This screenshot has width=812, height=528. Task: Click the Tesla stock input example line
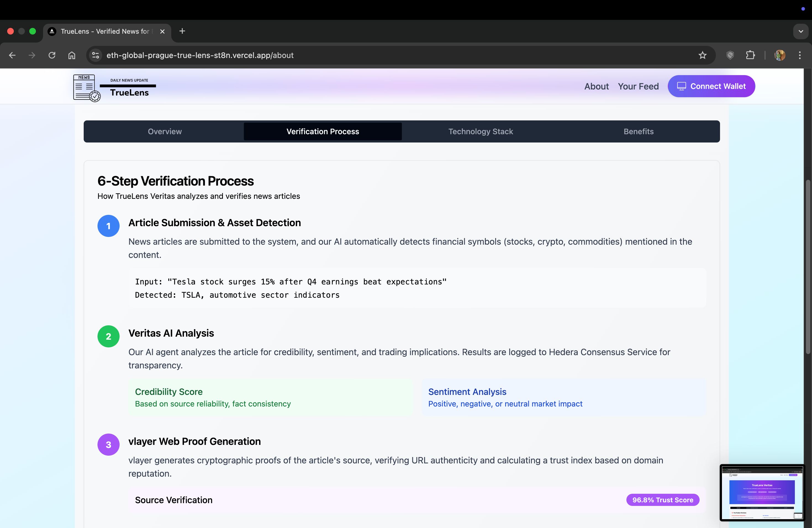pyautogui.click(x=291, y=282)
